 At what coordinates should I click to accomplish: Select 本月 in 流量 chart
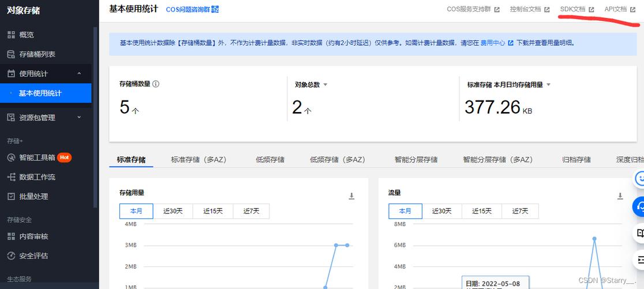405,212
